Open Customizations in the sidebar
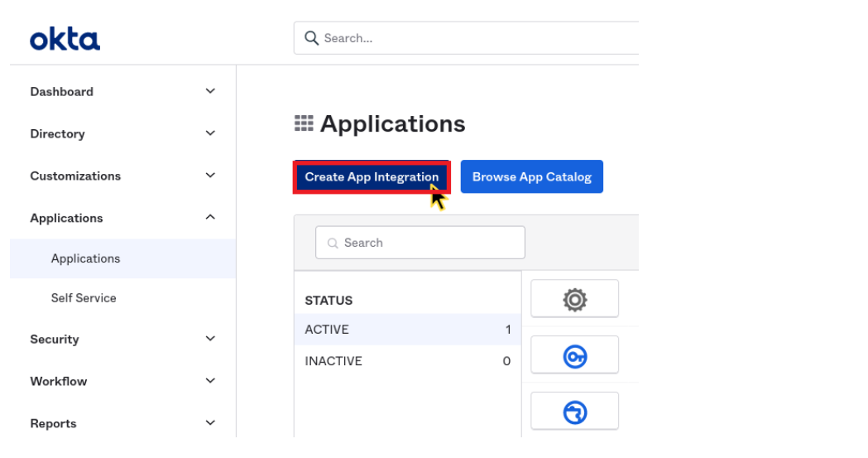The image size is (868, 458). tap(75, 176)
